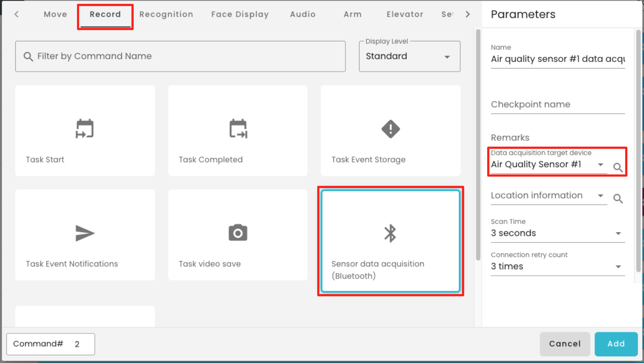
Task: Open the Recognition tab
Action: click(166, 14)
